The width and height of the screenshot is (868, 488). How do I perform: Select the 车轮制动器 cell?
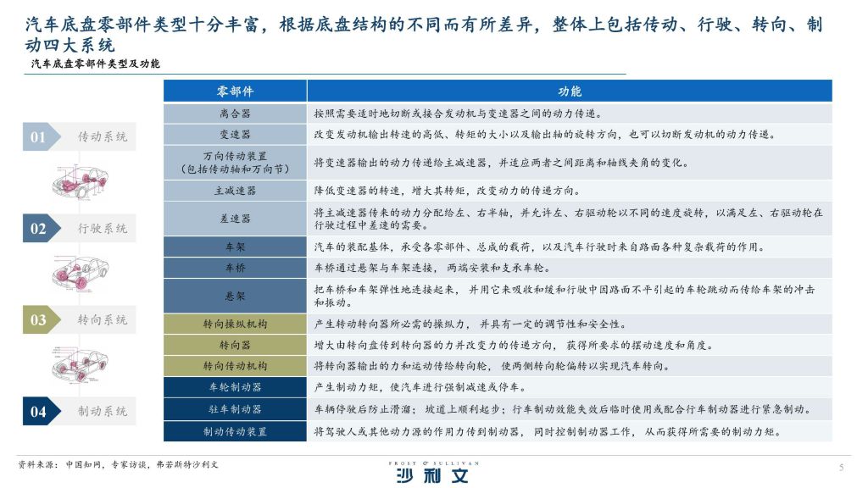(236, 387)
